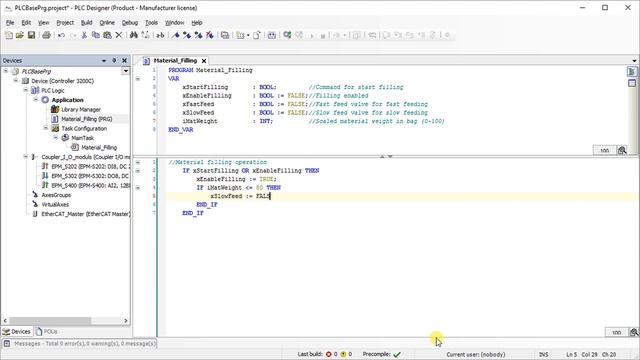Open the Window menu
Viewport: 640px width, 360px height.
point(174,22)
